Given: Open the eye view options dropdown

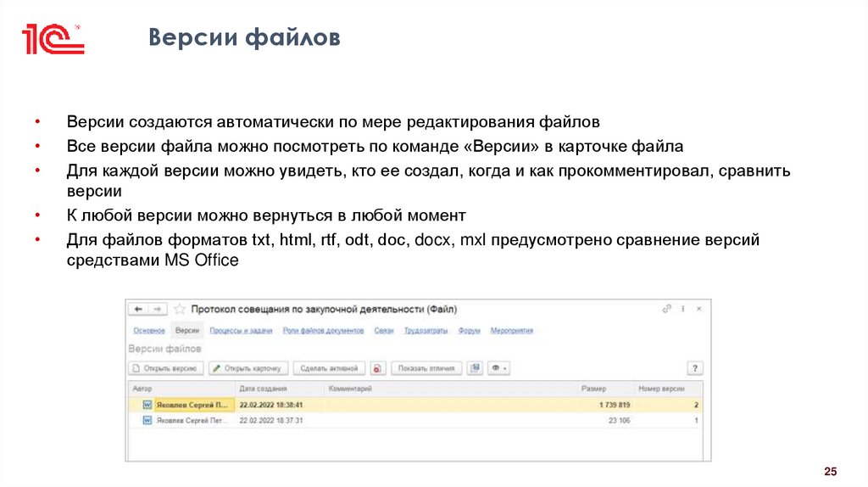Looking at the screenshot, I should click(x=498, y=368).
